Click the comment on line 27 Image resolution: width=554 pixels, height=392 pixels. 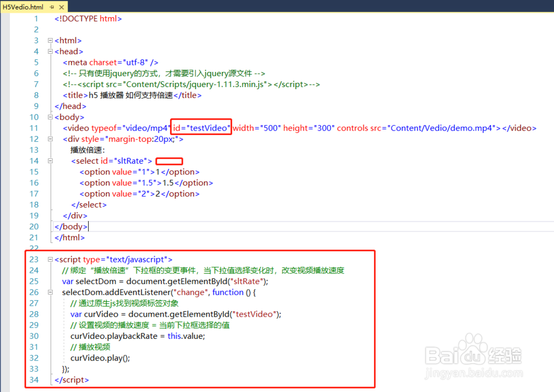[x=124, y=303]
